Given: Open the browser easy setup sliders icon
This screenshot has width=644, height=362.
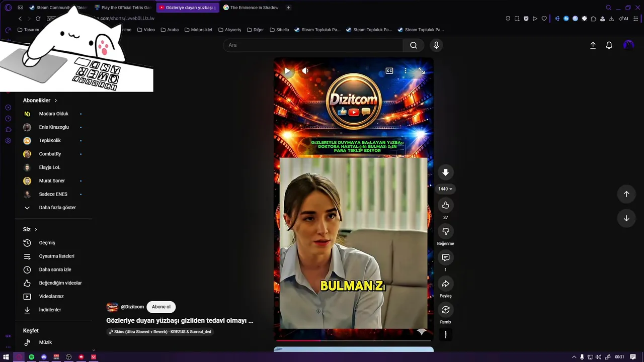Looking at the screenshot, I should pos(637,19).
